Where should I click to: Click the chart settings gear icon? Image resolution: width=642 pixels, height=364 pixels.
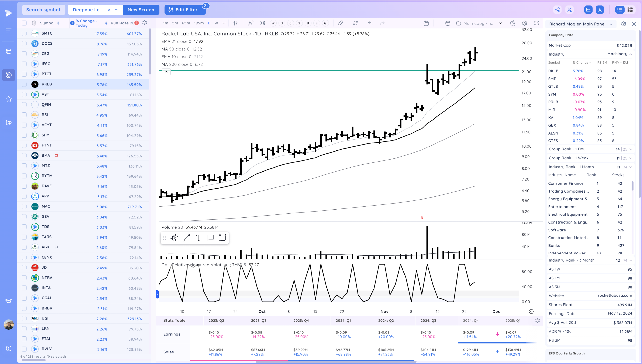[x=525, y=23]
